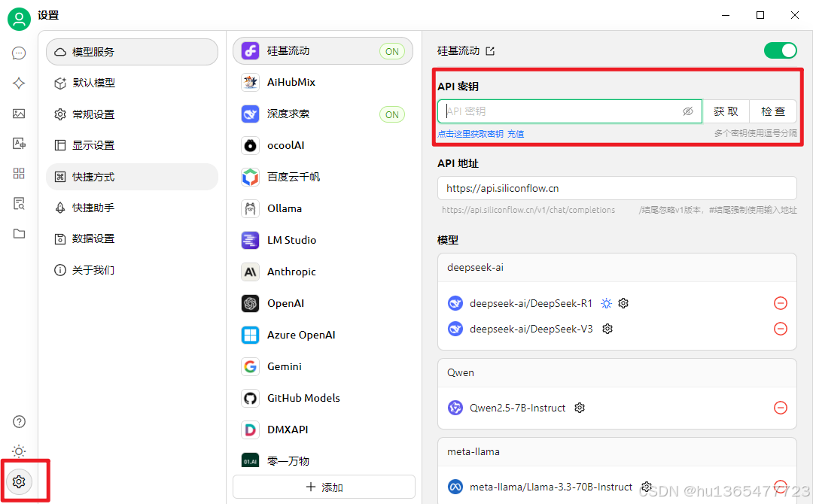Open the chat assistant sidebar icon
Viewport: 813px width, 504px height.
coord(19,53)
